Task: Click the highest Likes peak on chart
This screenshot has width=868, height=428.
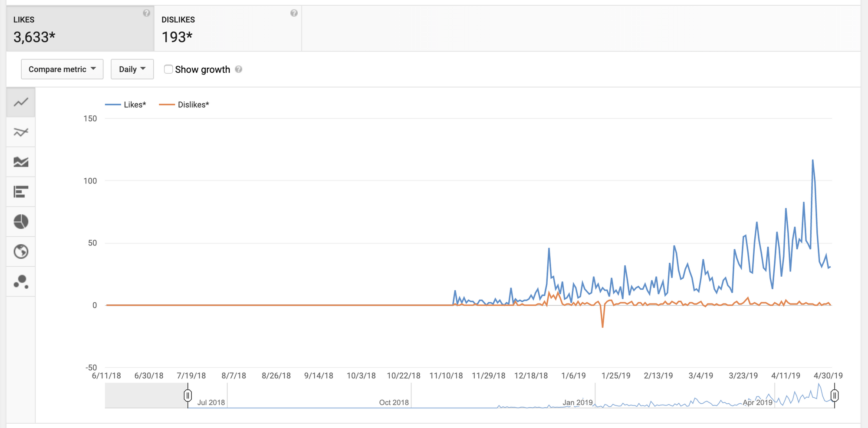Action: click(x=812, y=160)
